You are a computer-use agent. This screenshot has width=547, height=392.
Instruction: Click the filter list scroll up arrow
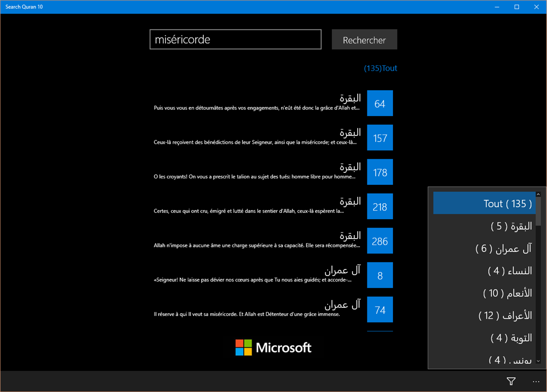(538, 194)
